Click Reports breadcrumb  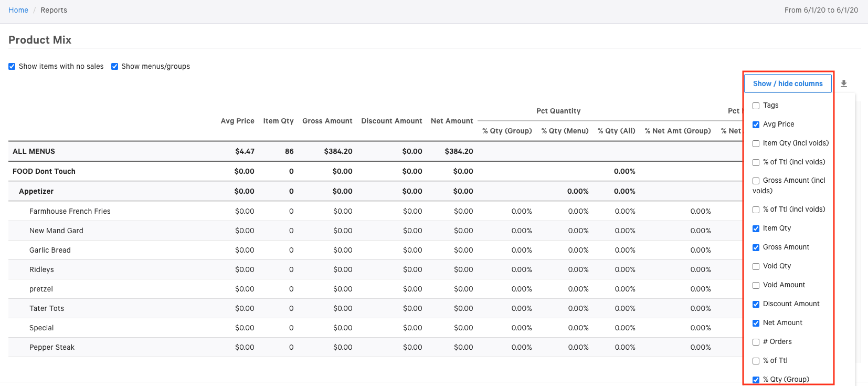(54, 10)
